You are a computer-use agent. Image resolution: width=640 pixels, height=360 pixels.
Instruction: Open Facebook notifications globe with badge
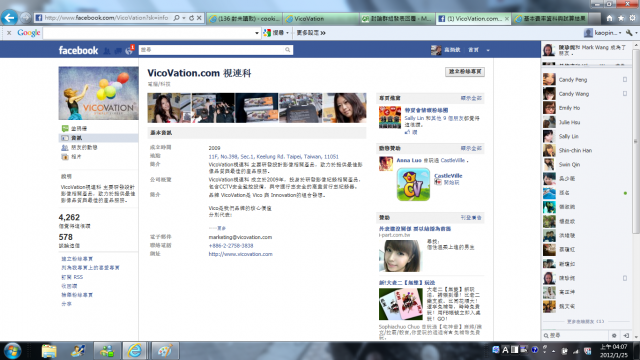pyautogui.click(x=129, y=51)
